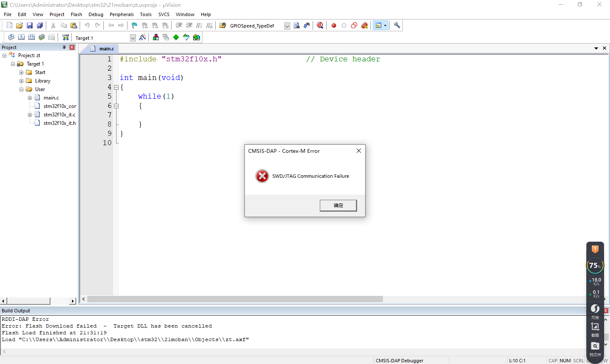Click the Rebuild all target files icon
Viewport: 610px width, 364px height.
pyautogui.click(x=32, y=37)
